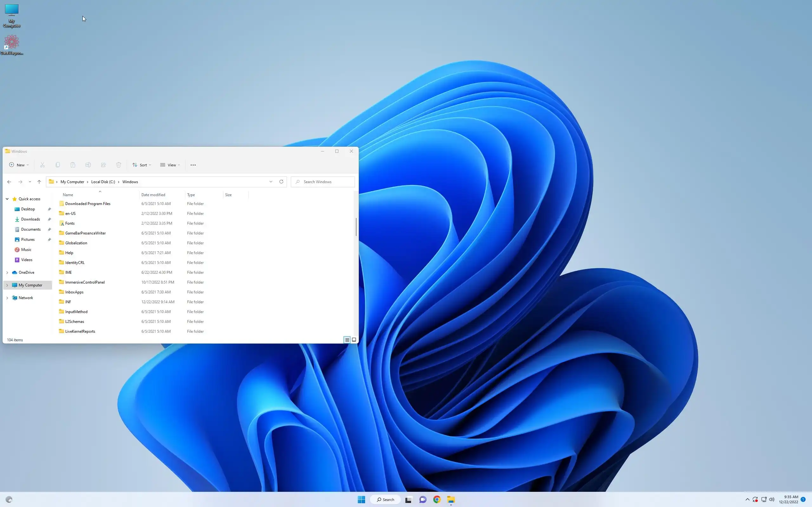Expand the Network tree node
This screenshot has height=507, width=812.
pyautogui.click(x=7, y=298)
